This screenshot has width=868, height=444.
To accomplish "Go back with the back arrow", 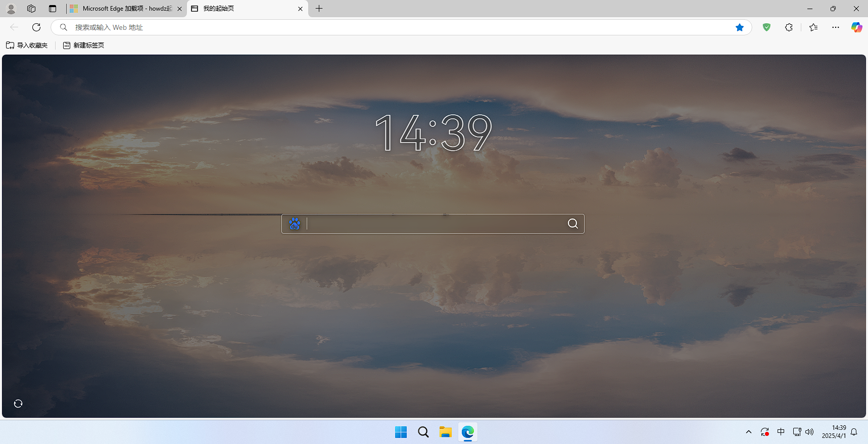I will coord(14,27).
